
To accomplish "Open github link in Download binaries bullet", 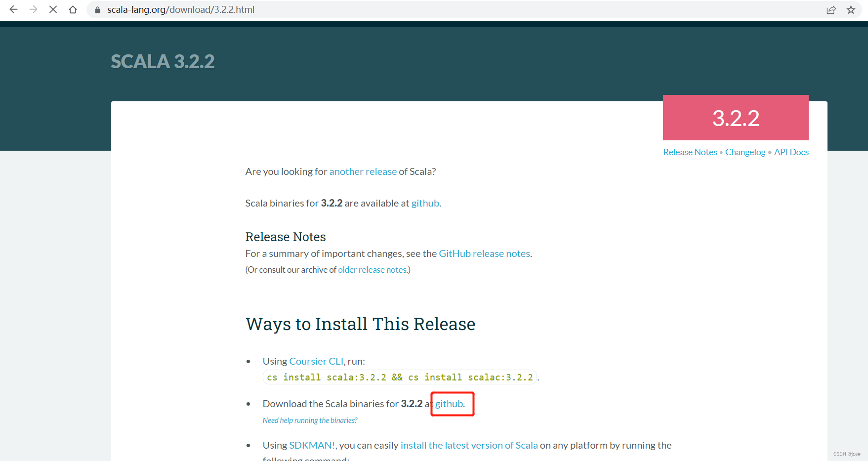I will 449,404.
